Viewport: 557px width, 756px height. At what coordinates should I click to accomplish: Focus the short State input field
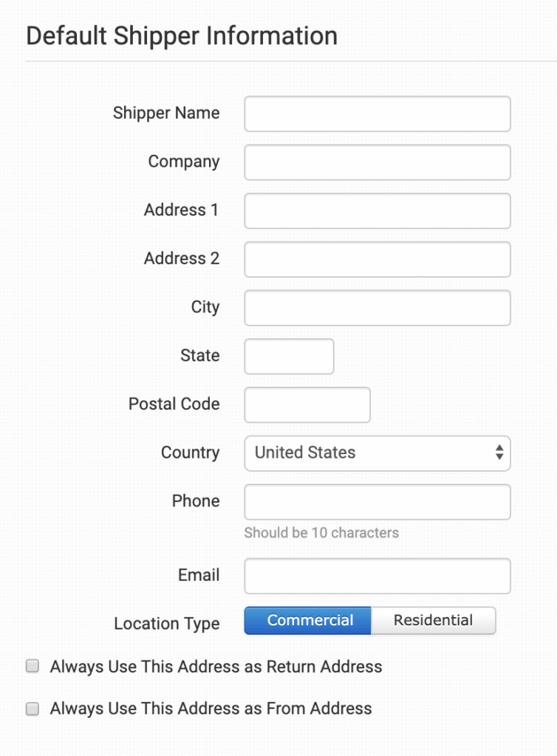coord(289,357)
